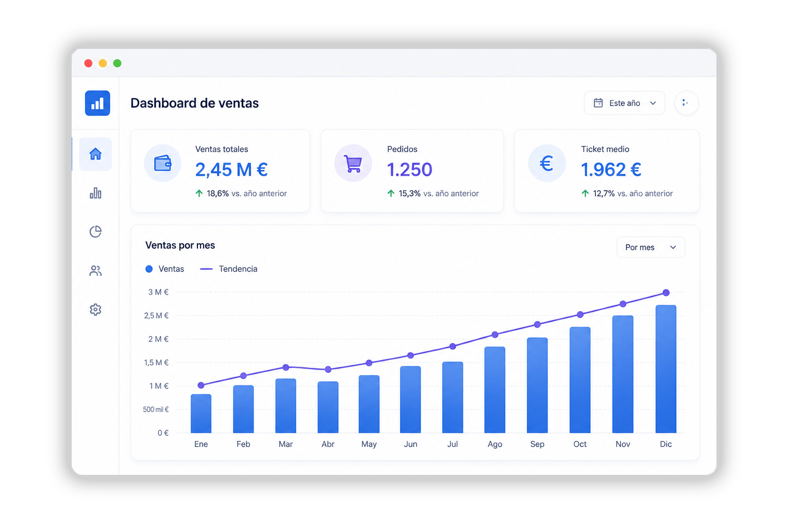Click the blue Ventas legend dot
This screenshot has height=532, width=798.
149,269
